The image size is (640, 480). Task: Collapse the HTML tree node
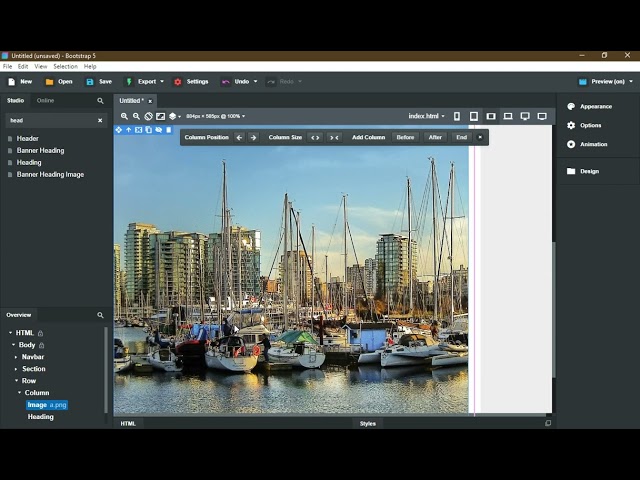point(11,333)
